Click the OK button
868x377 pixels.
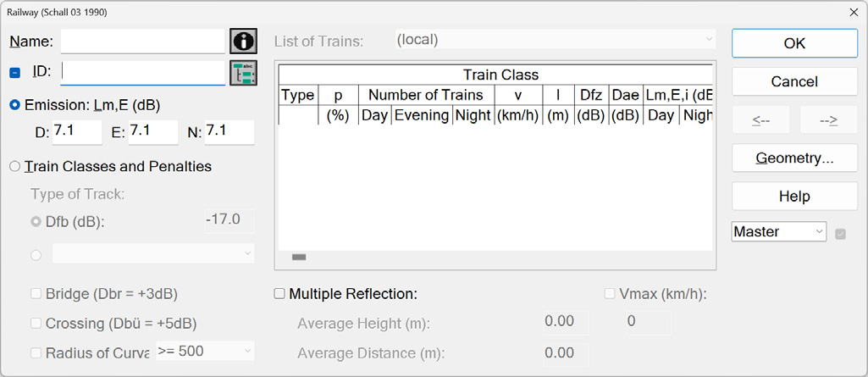(x=794, y=43)
